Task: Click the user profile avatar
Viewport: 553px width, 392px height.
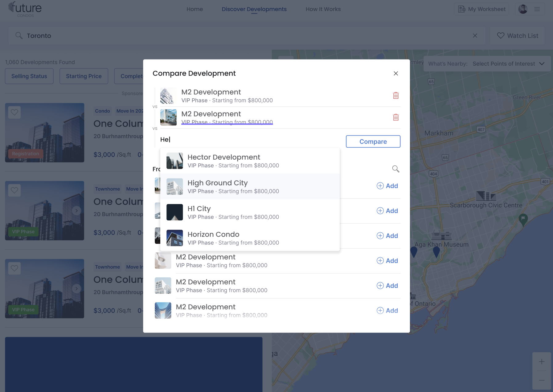Action: click(x=523, y=9)
